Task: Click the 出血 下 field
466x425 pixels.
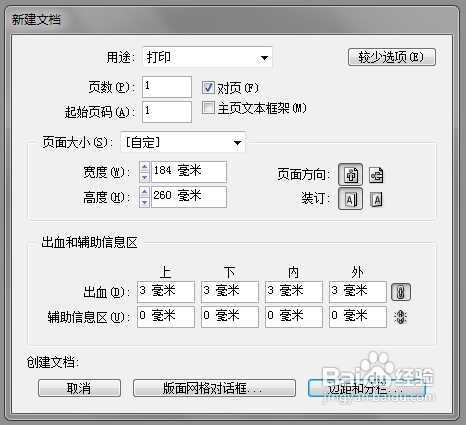Action: coord(230,292)
